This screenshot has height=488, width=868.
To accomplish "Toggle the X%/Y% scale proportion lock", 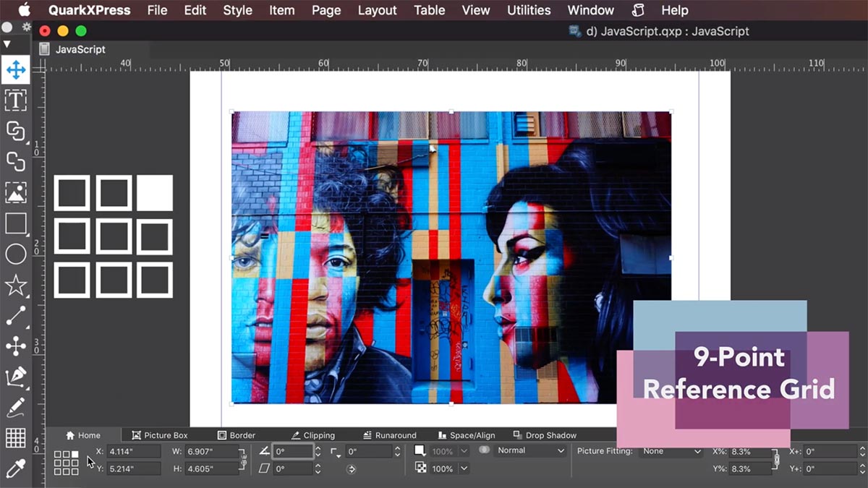I will (777, 459).
